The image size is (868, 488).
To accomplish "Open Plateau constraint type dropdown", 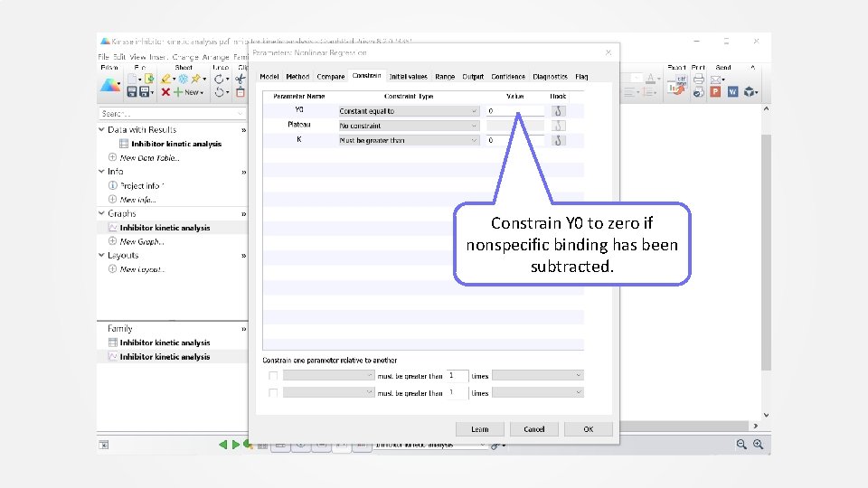I will coord(409,126).
